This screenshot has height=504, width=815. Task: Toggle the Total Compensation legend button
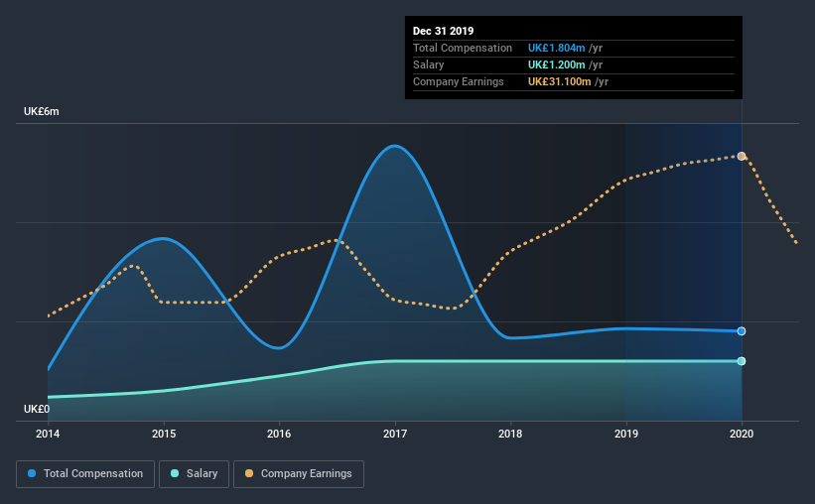tap(85, 474)
